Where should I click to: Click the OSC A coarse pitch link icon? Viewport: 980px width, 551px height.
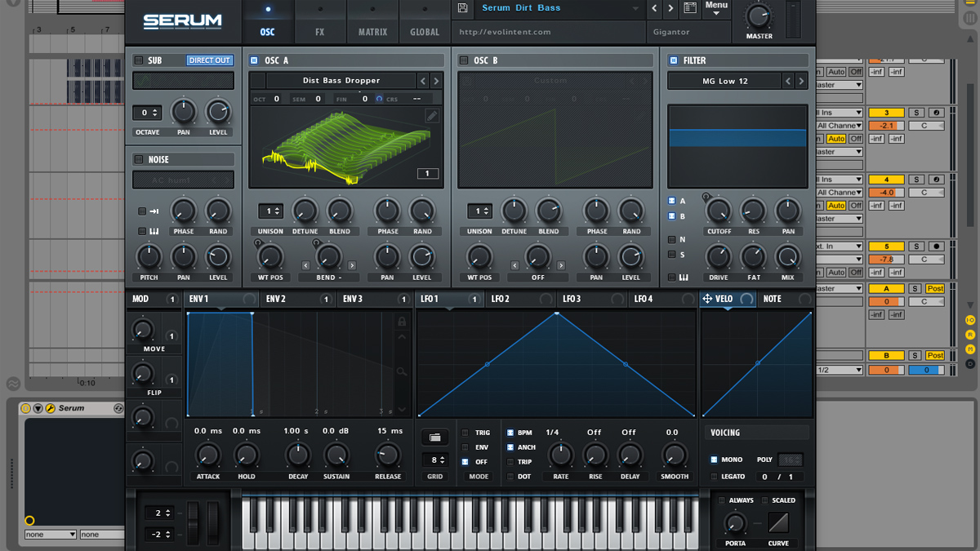pyautogui.click(x=379, y=99)
